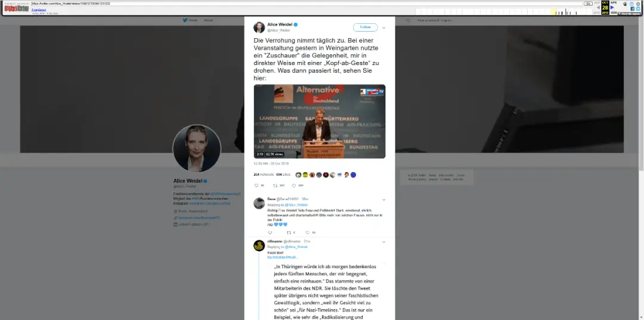
Task: Expand options chevron on Alice Weidel's tweet
Action: tap(384, 28)
